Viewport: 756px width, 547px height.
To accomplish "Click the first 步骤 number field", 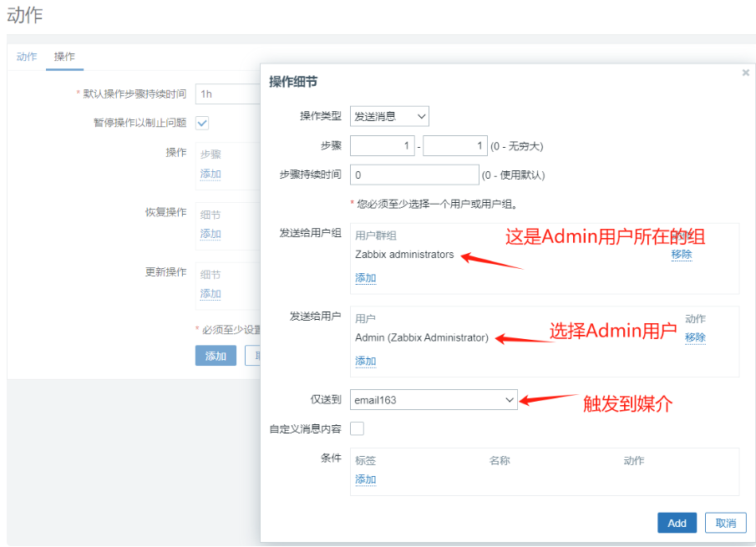I will 383,146.
